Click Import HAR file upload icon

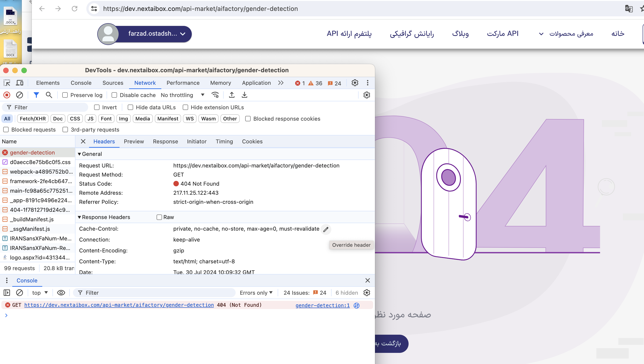[232, 95]
